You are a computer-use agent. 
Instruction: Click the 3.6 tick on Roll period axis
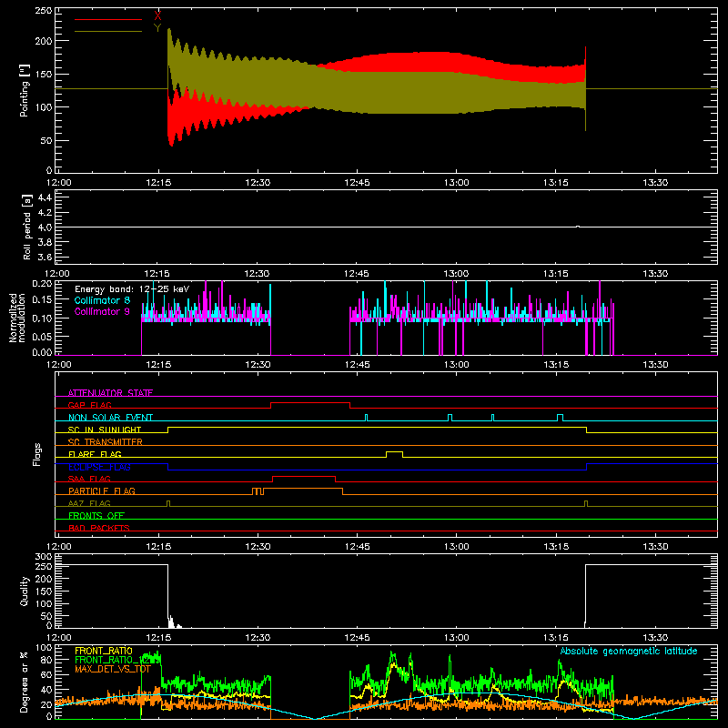(x=45, y=257)
